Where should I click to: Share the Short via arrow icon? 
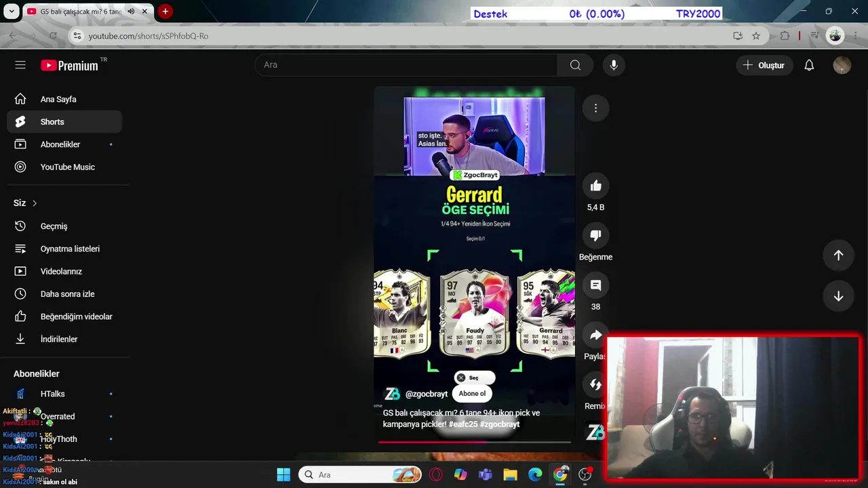[x=595, y=335]
